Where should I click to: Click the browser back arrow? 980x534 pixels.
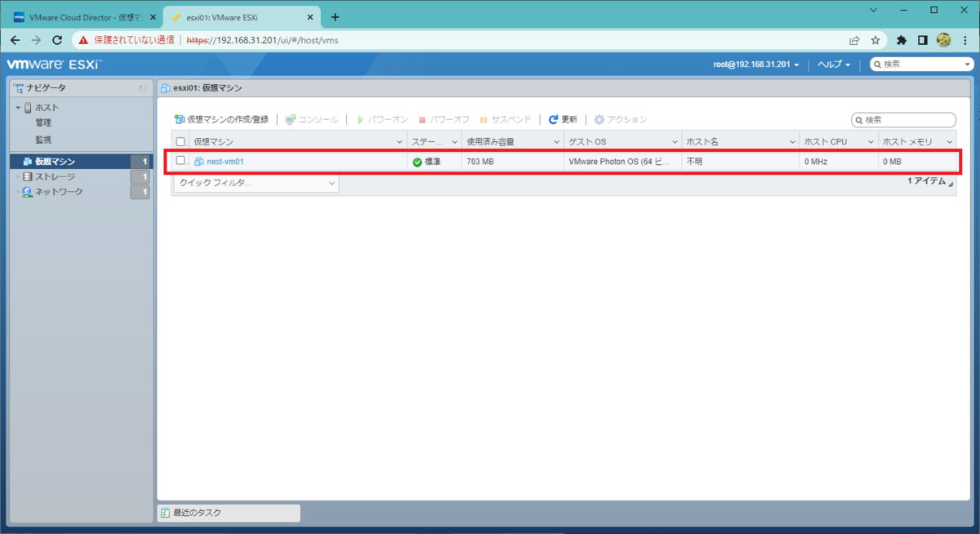[x=15, y=39]
